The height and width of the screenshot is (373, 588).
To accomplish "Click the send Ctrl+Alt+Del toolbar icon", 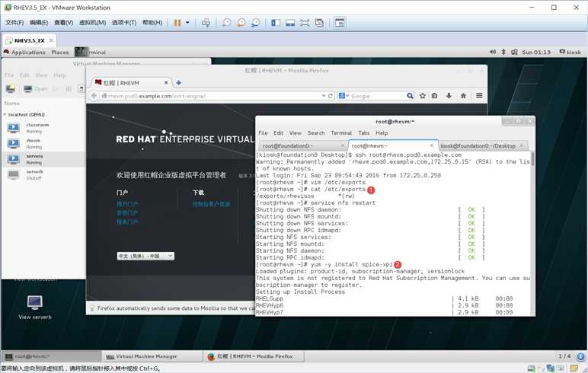I will click(206, 23).
